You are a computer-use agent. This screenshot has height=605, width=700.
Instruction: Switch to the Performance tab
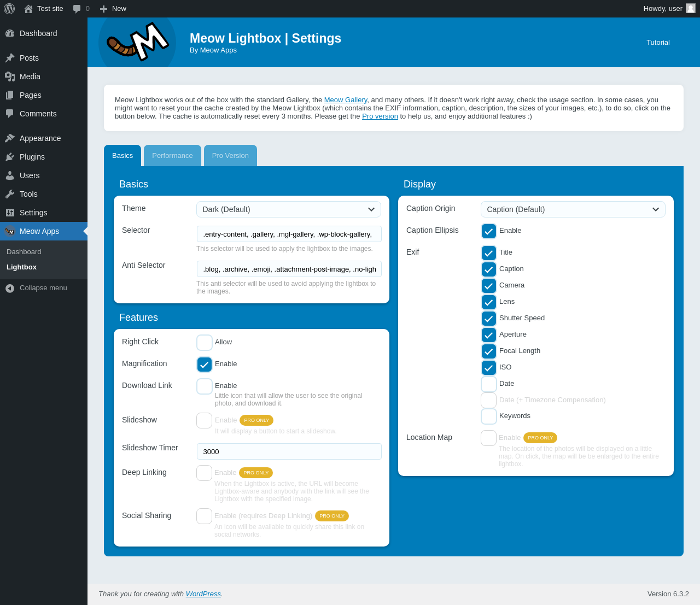172,156
